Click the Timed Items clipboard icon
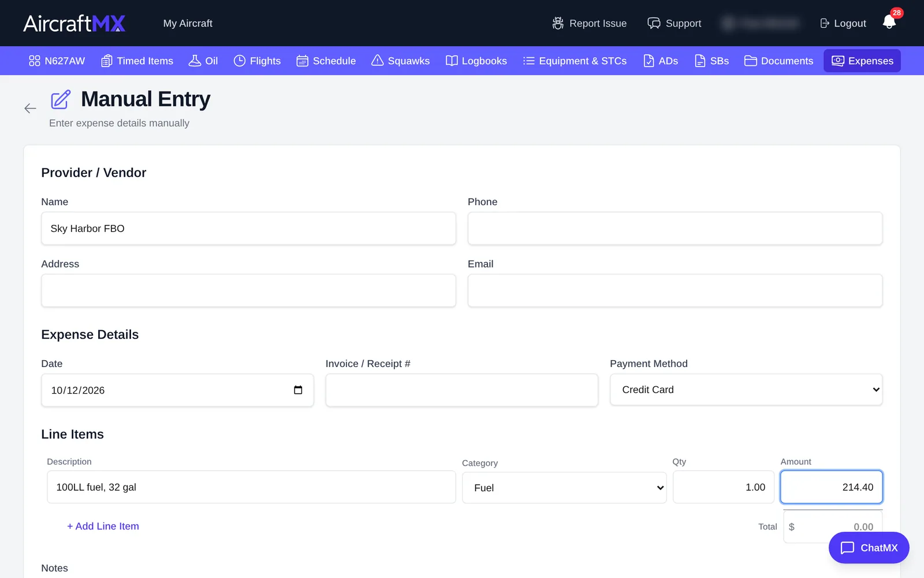 pos(107,61)
